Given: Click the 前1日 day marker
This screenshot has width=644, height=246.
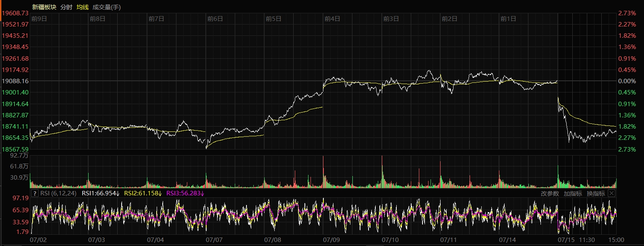Looking at the screenshot, I should 508,19.
